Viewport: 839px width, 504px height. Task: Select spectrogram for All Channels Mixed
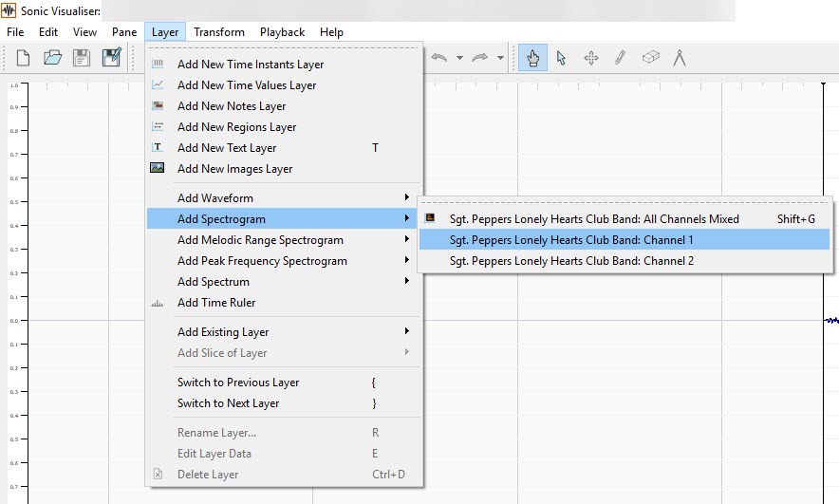[x=625, y=219]
